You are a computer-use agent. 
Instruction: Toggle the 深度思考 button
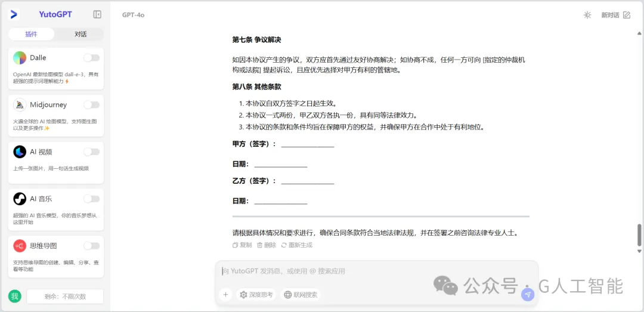click(256, 295)
